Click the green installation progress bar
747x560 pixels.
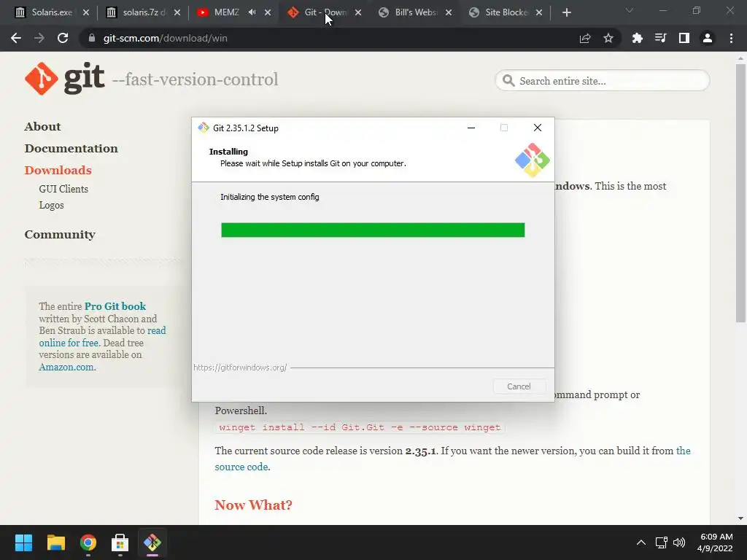tap(373, 230)
